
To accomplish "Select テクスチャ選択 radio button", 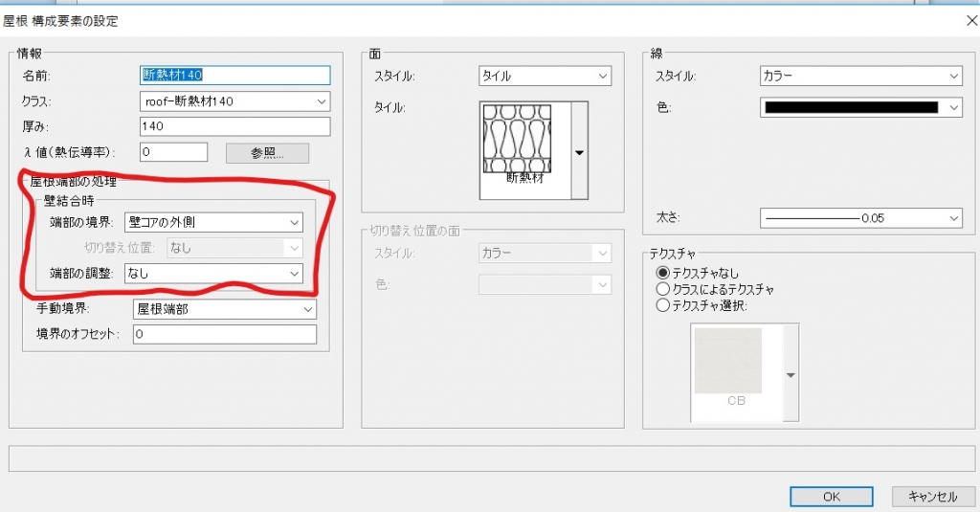I will 662,305.
